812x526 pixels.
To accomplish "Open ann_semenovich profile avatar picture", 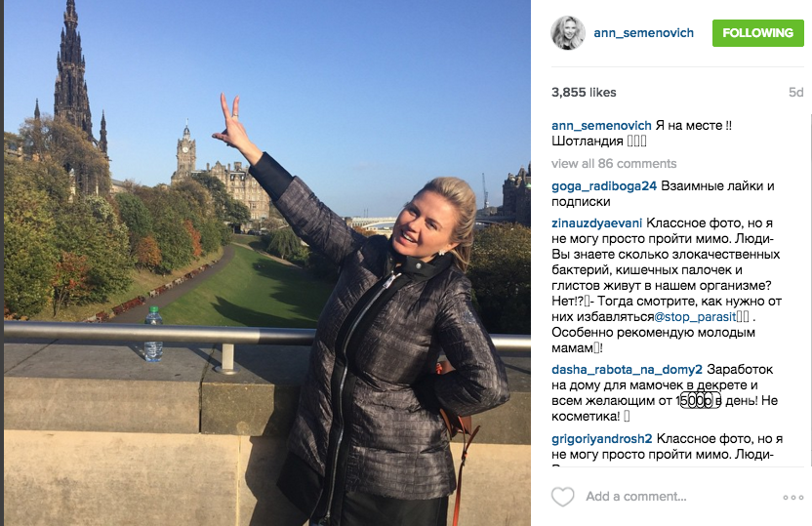I will coord(568,33).
